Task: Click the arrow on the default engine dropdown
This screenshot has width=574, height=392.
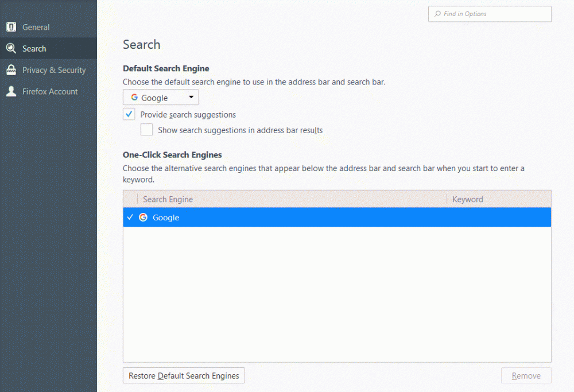Action: (191, 98)
